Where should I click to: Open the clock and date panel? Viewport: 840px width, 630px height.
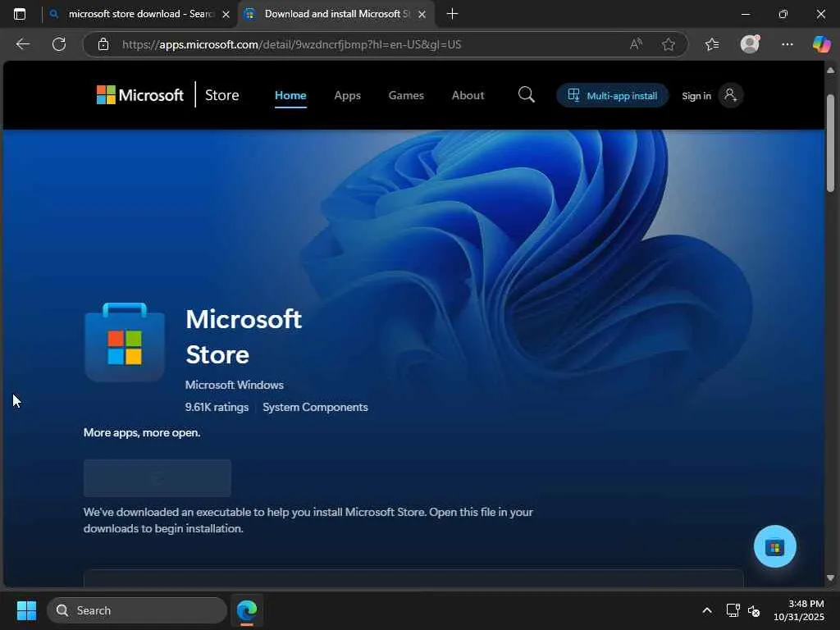click(x=799, y=610)
